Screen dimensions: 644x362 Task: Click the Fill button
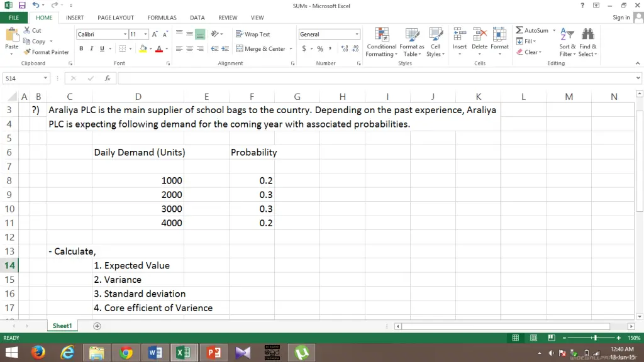point(526,41)
